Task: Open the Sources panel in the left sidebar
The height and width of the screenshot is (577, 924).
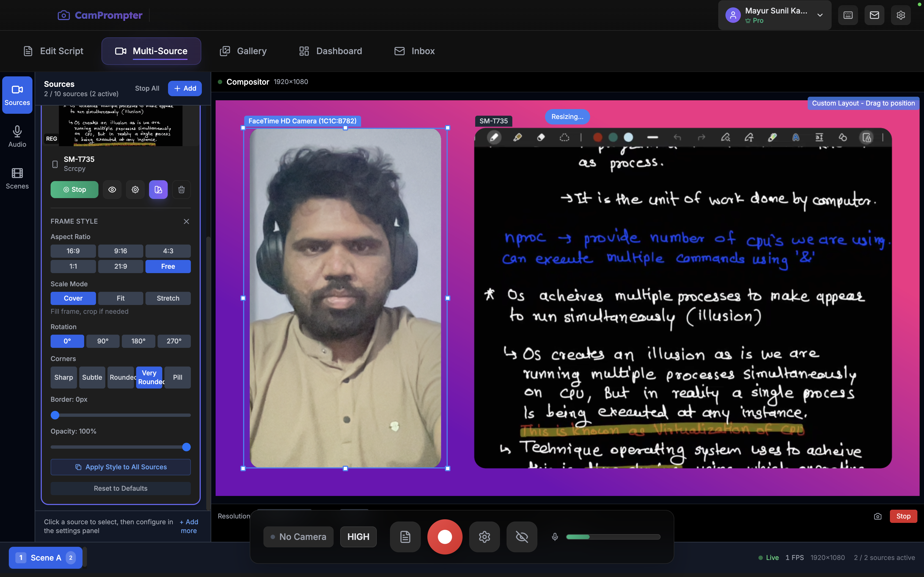Action: tap(17, 95)
